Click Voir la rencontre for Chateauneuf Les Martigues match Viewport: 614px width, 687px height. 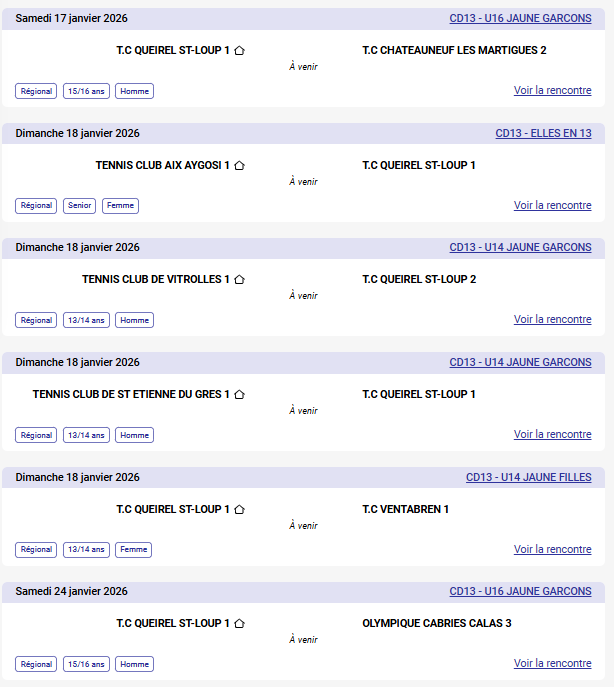552,90
